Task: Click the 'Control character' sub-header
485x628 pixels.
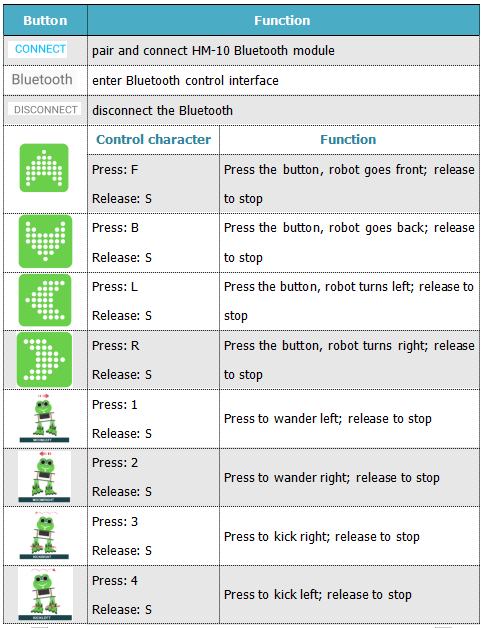Action: 153,139
